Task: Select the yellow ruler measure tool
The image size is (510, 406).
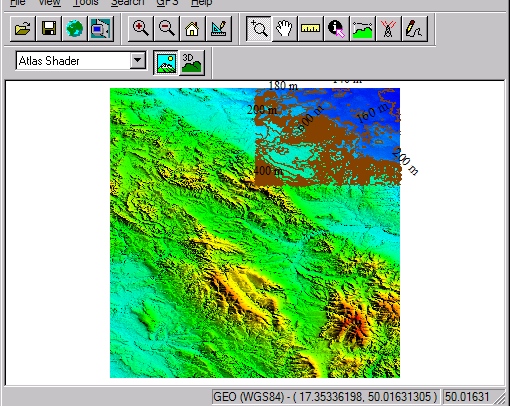Action: point(310,29)
